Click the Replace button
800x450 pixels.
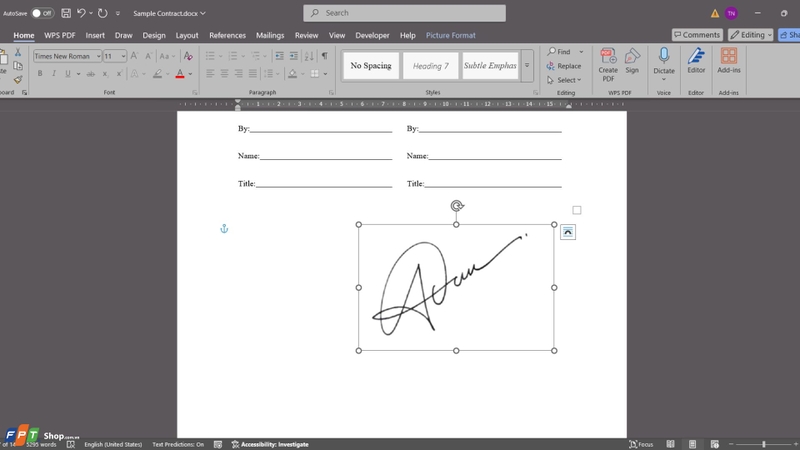[564, 66]
